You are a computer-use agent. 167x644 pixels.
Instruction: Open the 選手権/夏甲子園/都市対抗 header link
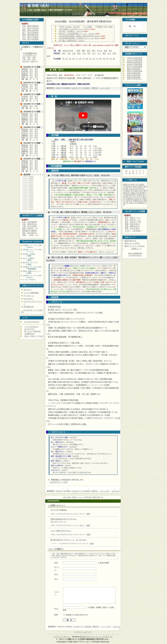tap(99, 22)
